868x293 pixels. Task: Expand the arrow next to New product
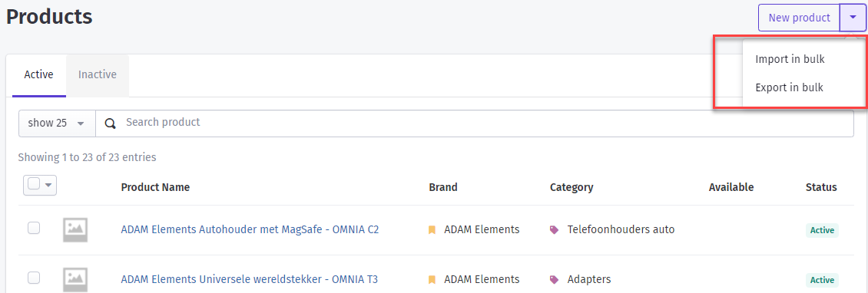click(853, 18)
